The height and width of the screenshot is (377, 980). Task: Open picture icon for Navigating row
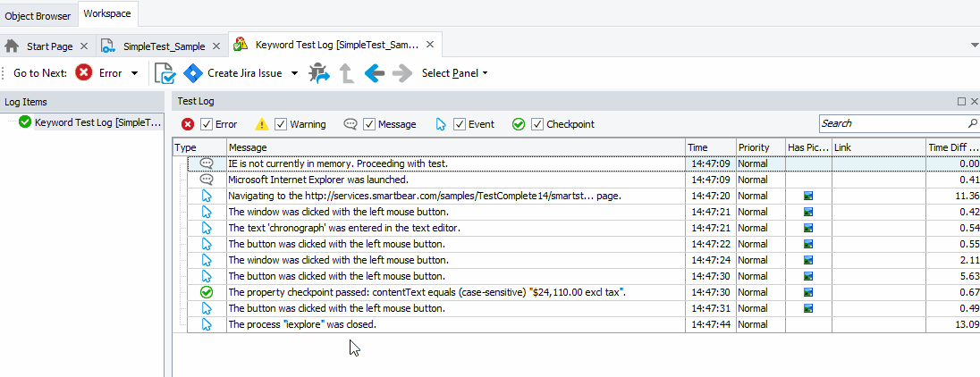pyautogui.click(x=808, y=196)
